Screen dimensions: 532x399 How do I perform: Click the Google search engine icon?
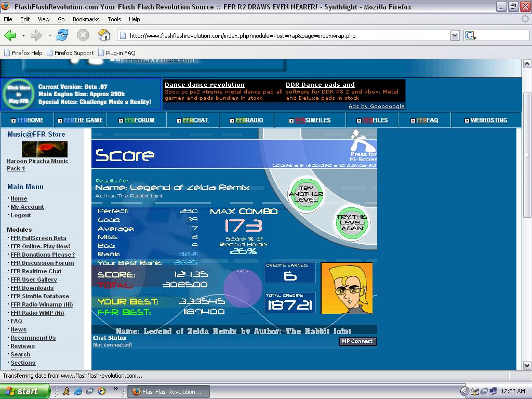click(471, 35)
